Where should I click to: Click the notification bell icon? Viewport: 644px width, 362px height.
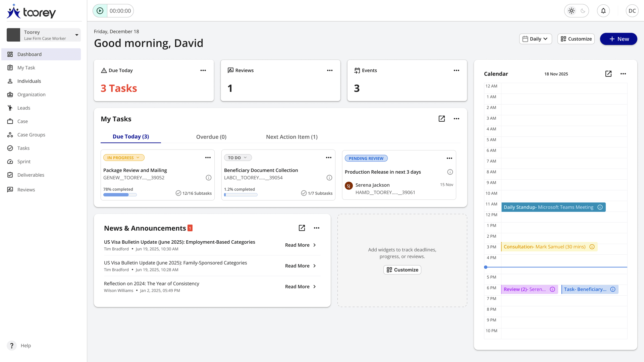point(603,10)
